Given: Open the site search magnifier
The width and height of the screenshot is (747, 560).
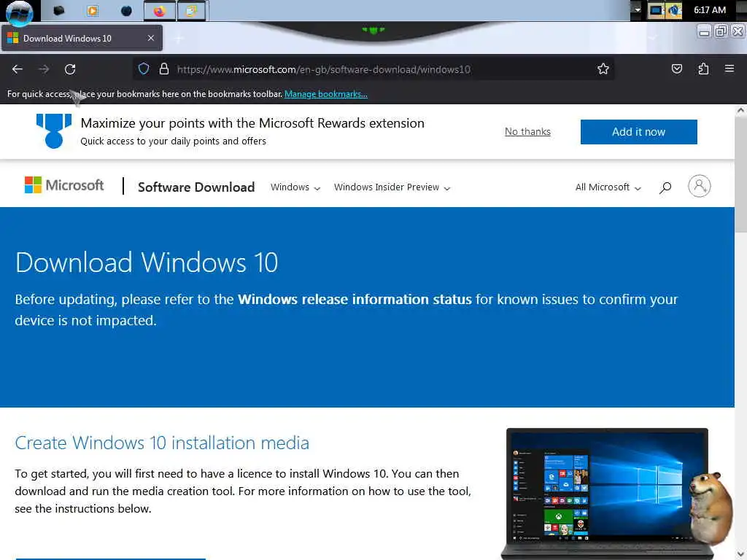Looking at the screenshot, I should coord(665,187).
